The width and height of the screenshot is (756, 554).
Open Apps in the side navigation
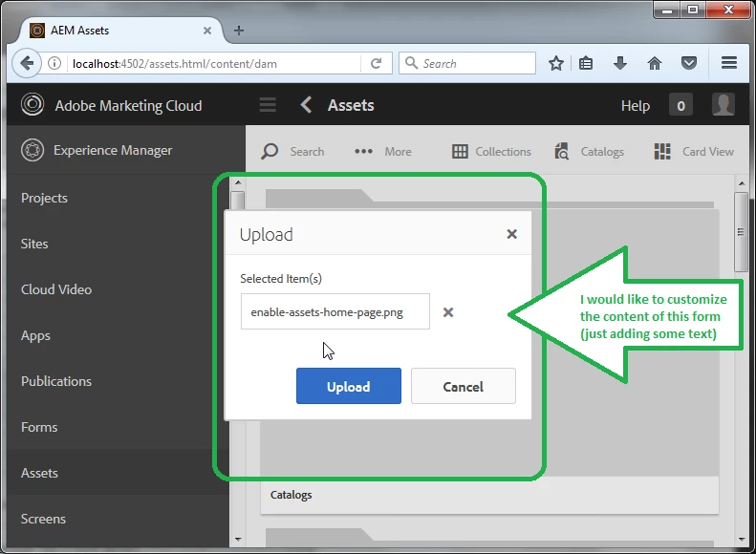click(x=35, y=336)
